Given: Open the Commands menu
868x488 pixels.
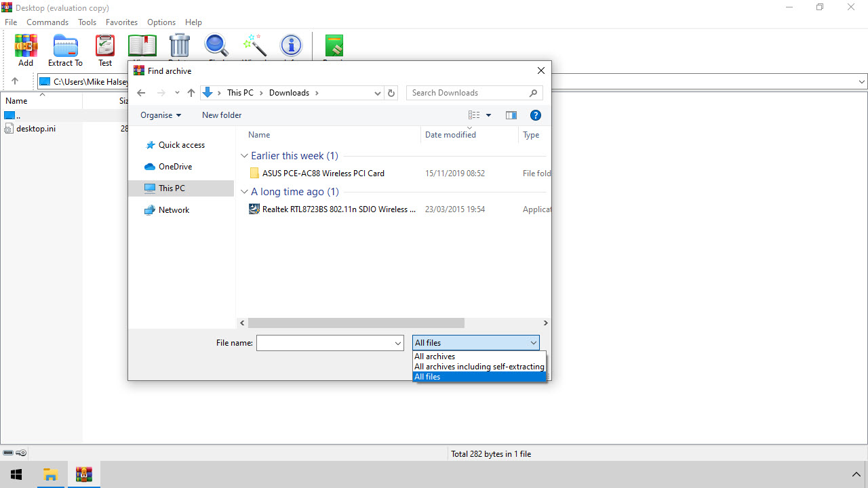Looking at the screenshot, I should click(x=47, y=22).
